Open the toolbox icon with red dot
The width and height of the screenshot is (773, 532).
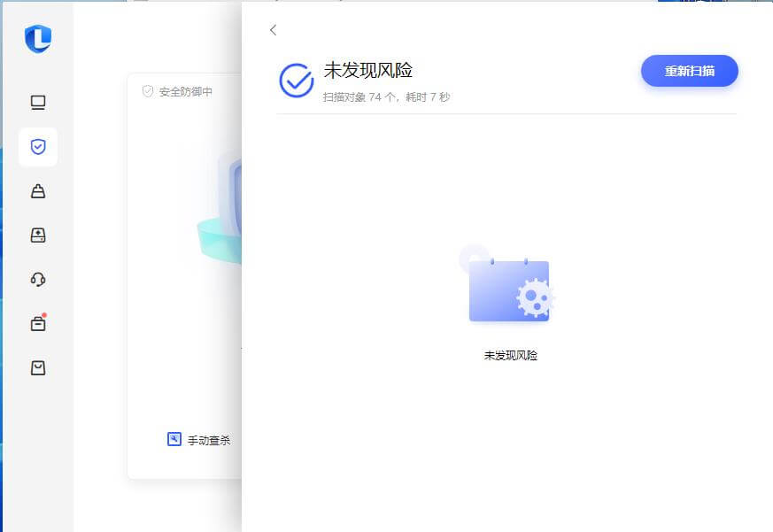click(38, 323)
